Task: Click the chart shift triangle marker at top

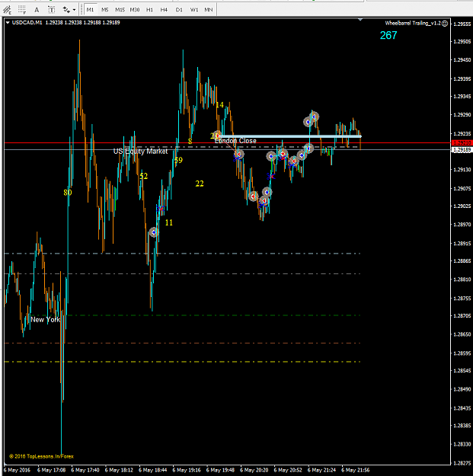Action: pyautogui.click(x=360, y=20)
